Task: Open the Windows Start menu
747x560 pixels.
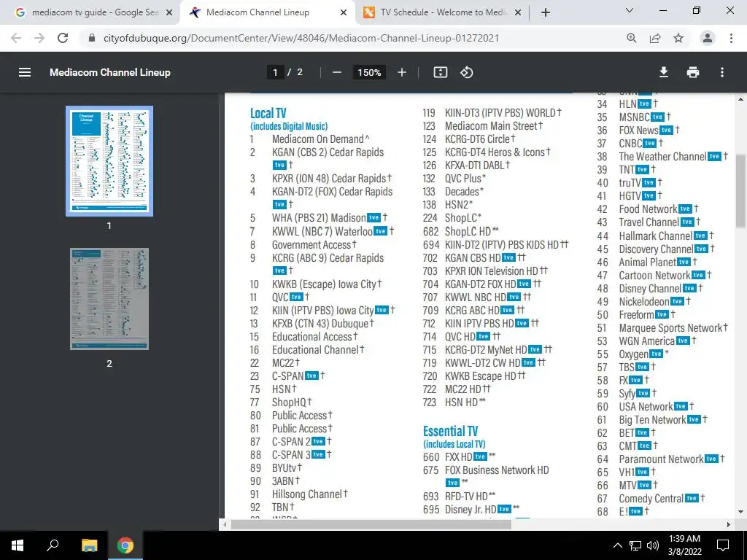Action: [x=18, y=545]
